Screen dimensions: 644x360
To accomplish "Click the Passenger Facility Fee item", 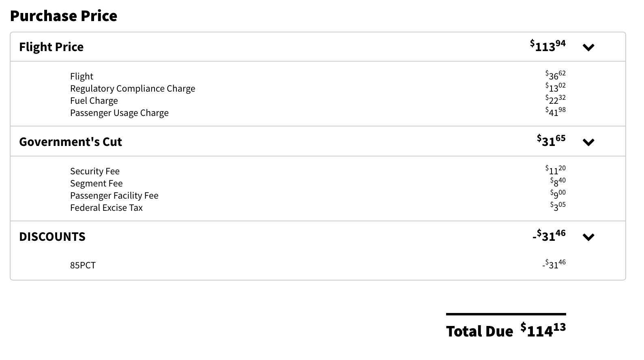I will pyautogui.click(x=115, y=195).
